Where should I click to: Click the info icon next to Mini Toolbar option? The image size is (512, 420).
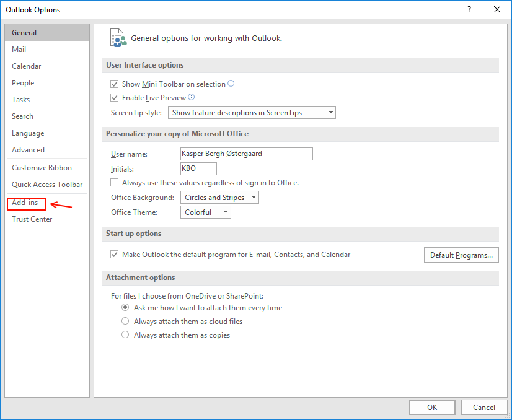click(231, 84)
